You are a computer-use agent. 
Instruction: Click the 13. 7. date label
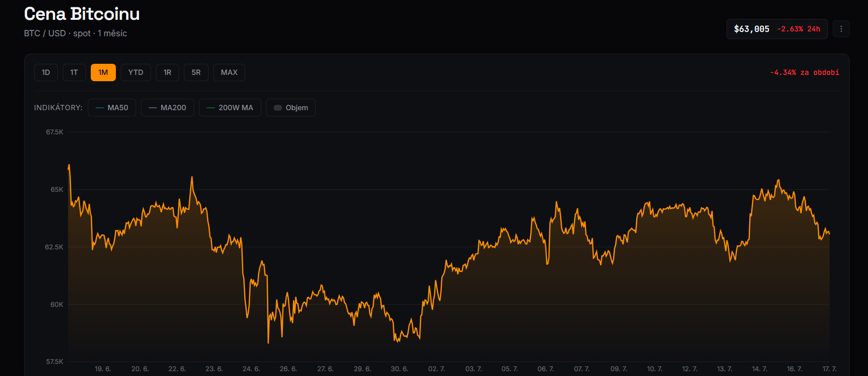coord(725,369)
